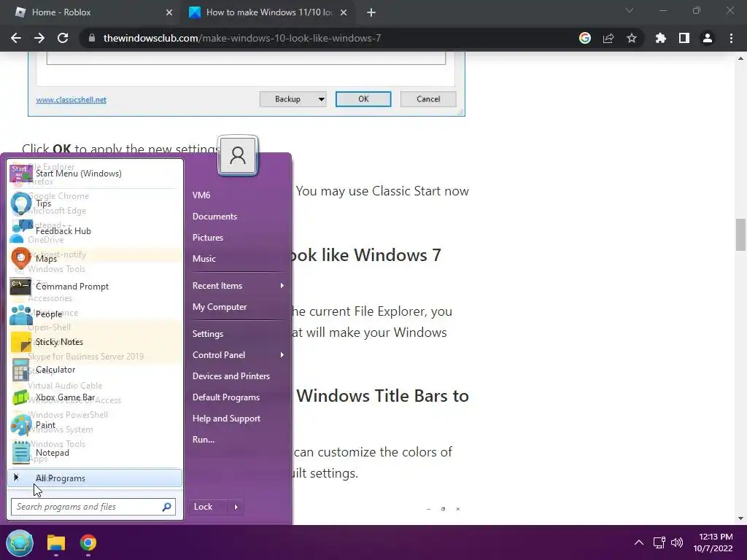Bookmark this page with the star
The width and height of the screenshot is (747, 560).
(x=632, y=38)
